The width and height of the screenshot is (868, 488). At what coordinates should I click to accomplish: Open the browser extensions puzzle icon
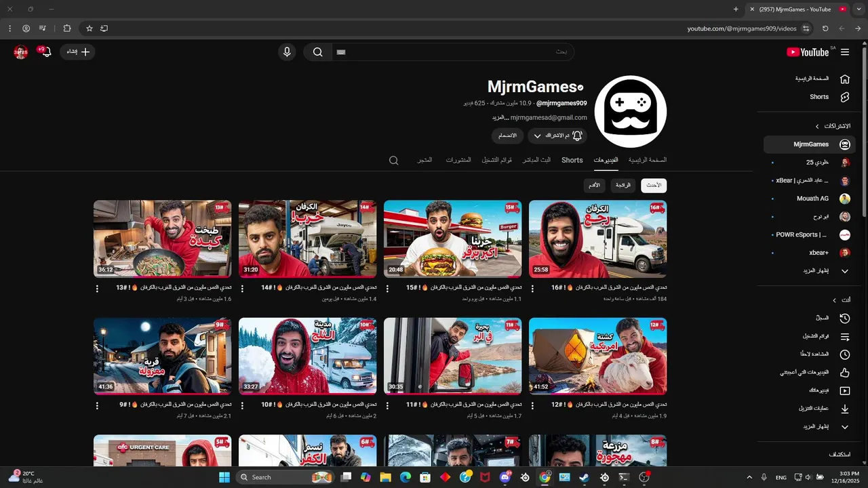66,28
